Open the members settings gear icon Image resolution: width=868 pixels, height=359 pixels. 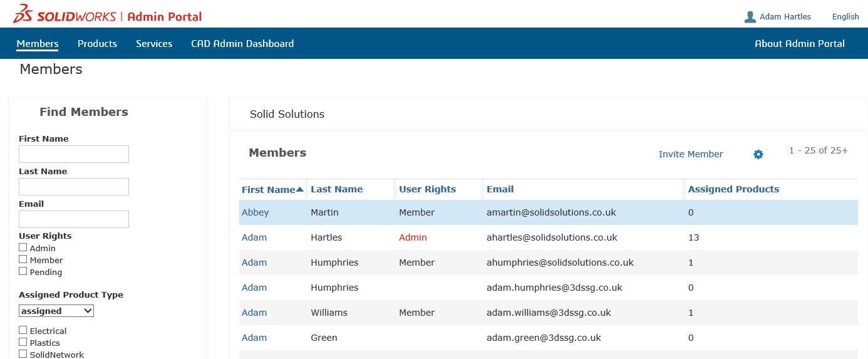(x=758, y=154)
